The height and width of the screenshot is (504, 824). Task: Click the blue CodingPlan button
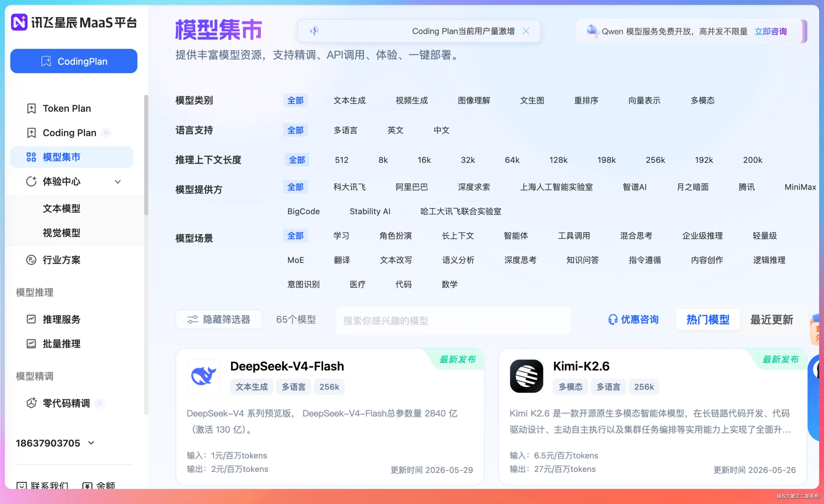coord(74,61)
